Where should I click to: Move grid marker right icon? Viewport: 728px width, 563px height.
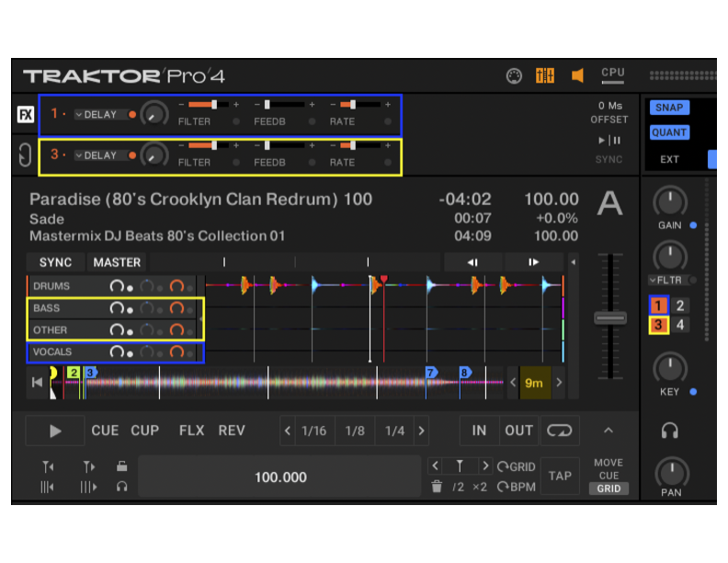pos(88,466)
